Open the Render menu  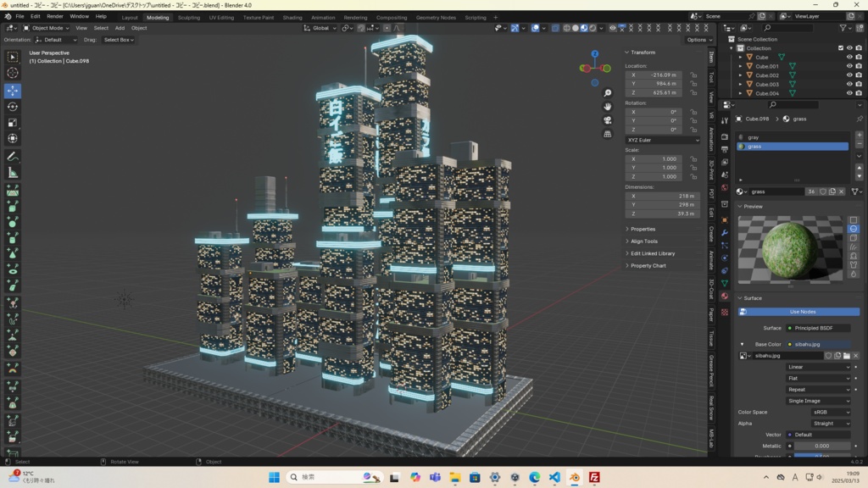[55, 16]
